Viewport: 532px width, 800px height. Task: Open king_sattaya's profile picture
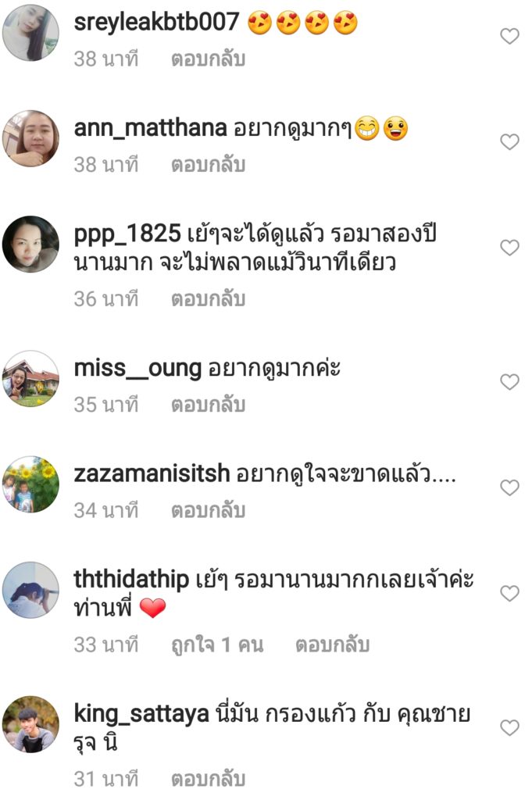tap(30, 724)
